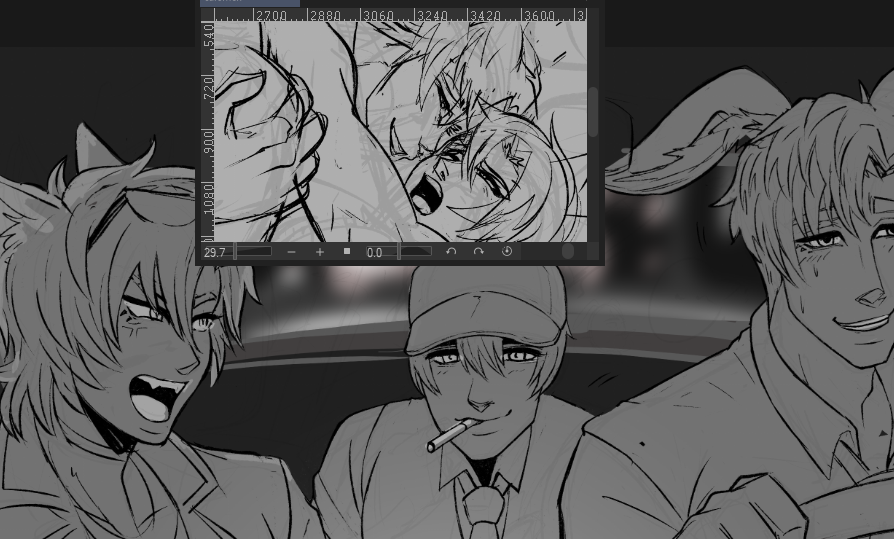
Task: Click the vertical ruler at the 900 mark
Action: 208,142
